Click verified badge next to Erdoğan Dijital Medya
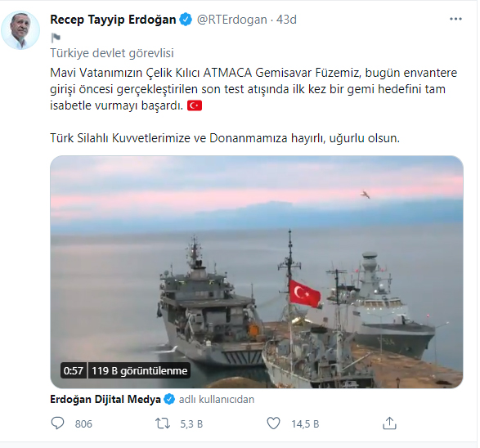The image size is (480, 448). [169, 399]
